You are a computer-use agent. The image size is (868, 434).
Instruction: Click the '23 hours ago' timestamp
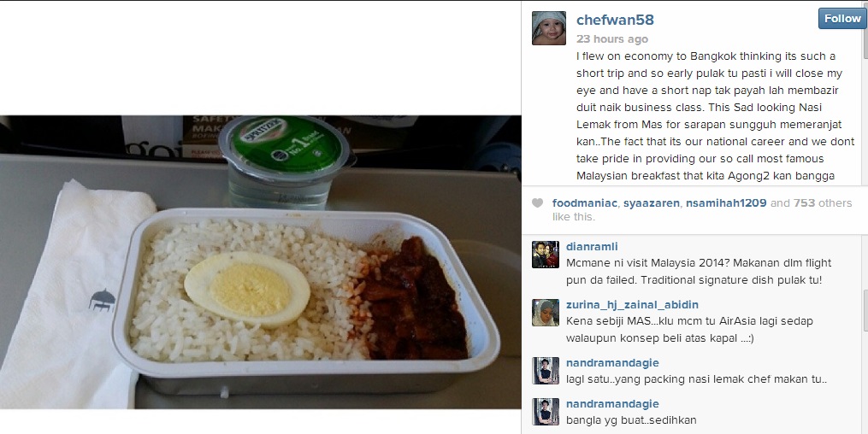tap(611, 39)
